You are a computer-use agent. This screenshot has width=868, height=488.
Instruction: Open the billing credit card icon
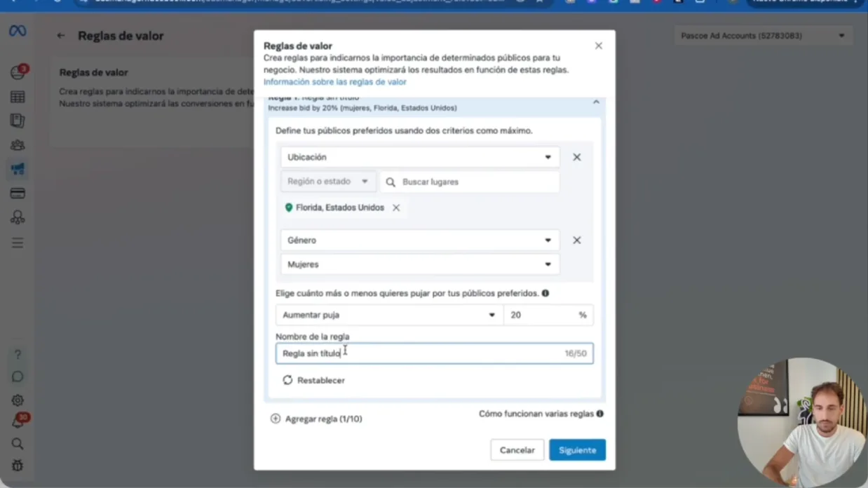(18, 194)
